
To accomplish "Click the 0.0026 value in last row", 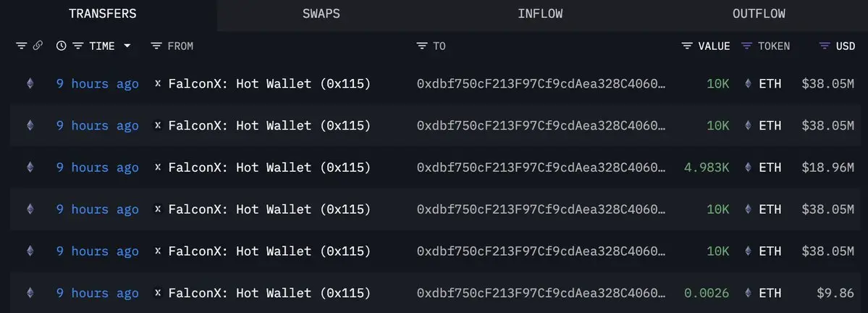I will [707, 293].
